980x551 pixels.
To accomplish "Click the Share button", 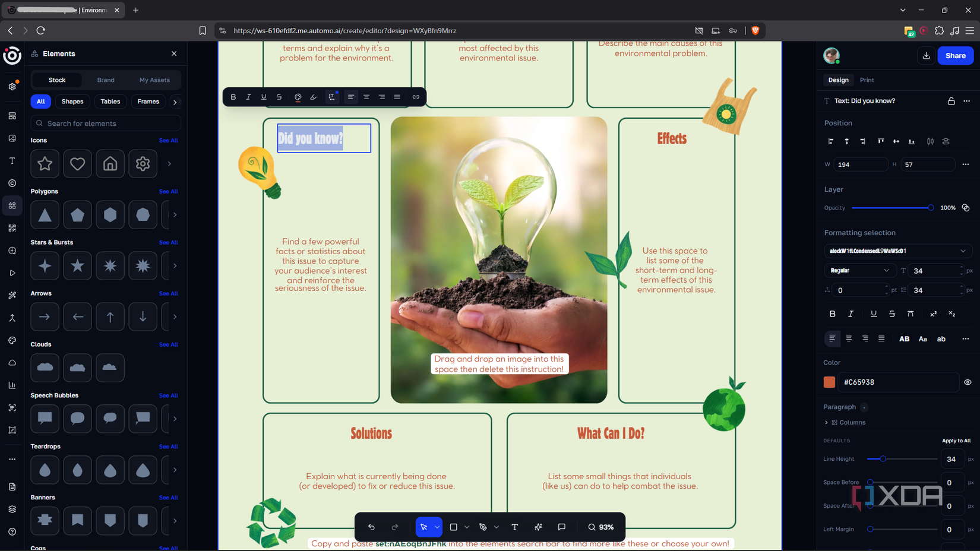I will [x=955, y=56].
